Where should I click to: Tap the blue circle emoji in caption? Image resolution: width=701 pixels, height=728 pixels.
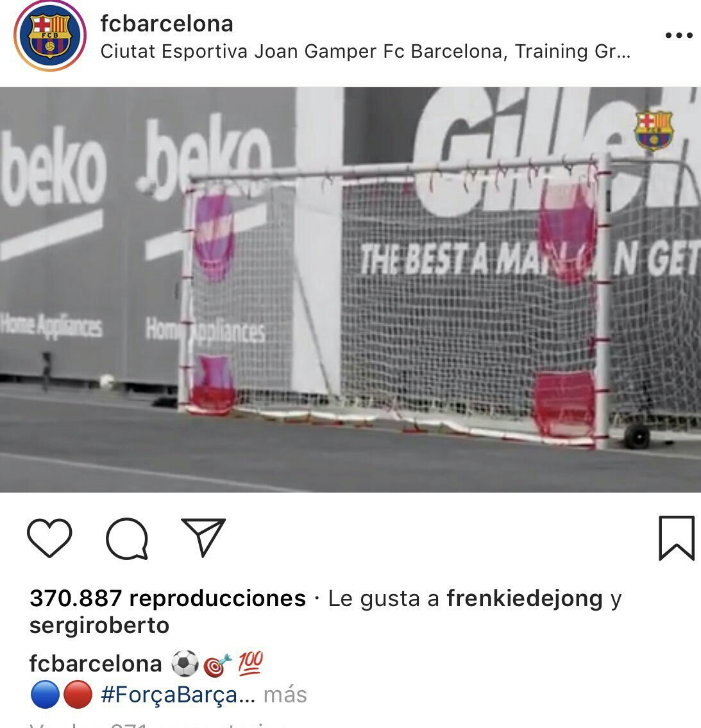click(45, 695)
